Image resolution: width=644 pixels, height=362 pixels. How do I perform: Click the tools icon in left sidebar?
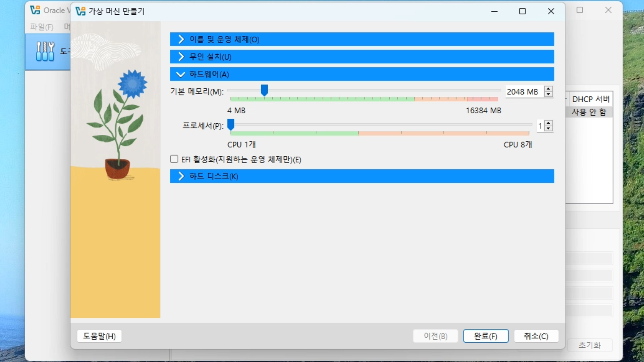click(45, 51)
